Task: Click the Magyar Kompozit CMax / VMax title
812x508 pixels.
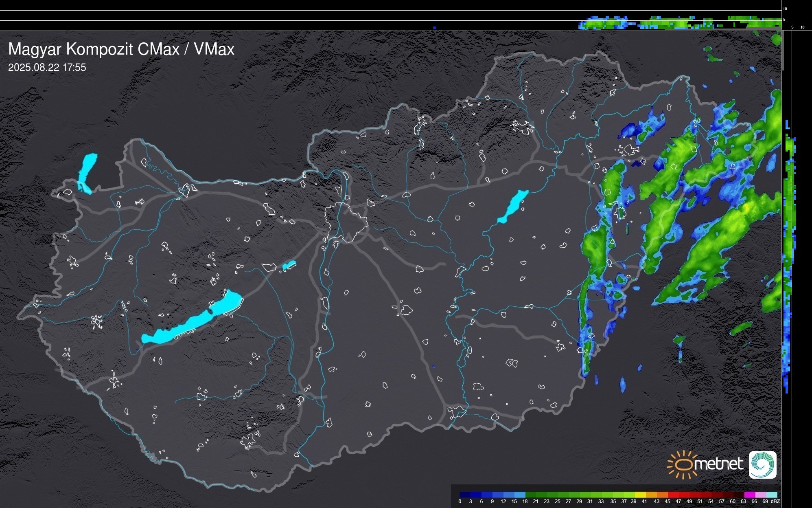Action: [x=121, y=49]
